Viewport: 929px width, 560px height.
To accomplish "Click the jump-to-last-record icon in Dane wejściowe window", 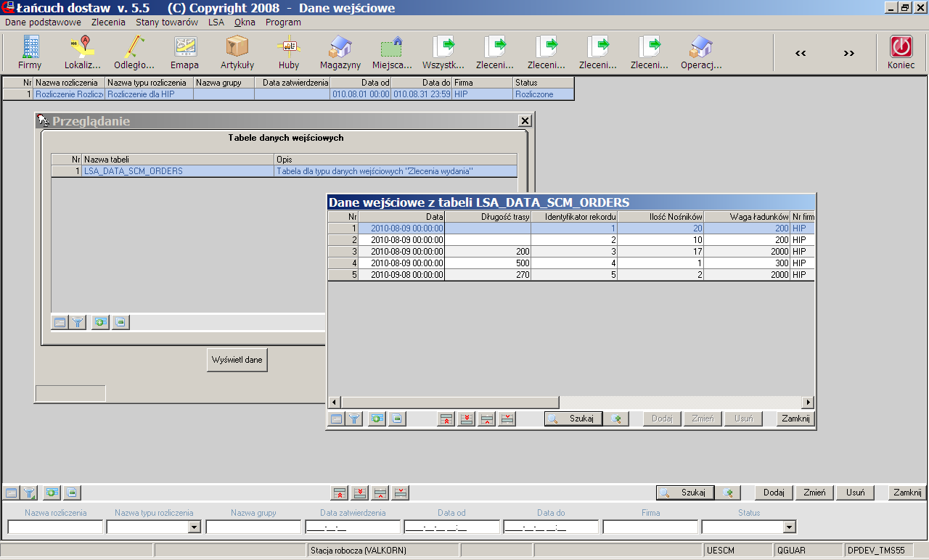I will [467, 419].
